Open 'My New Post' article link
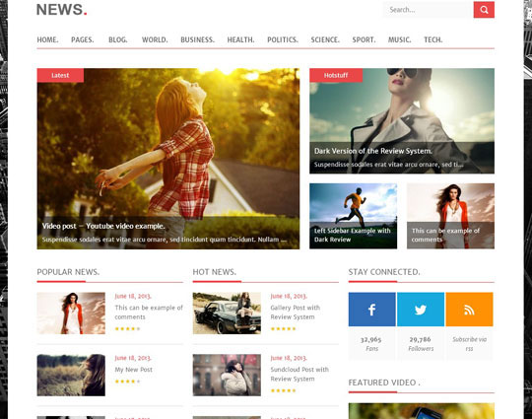 [133, 370]
